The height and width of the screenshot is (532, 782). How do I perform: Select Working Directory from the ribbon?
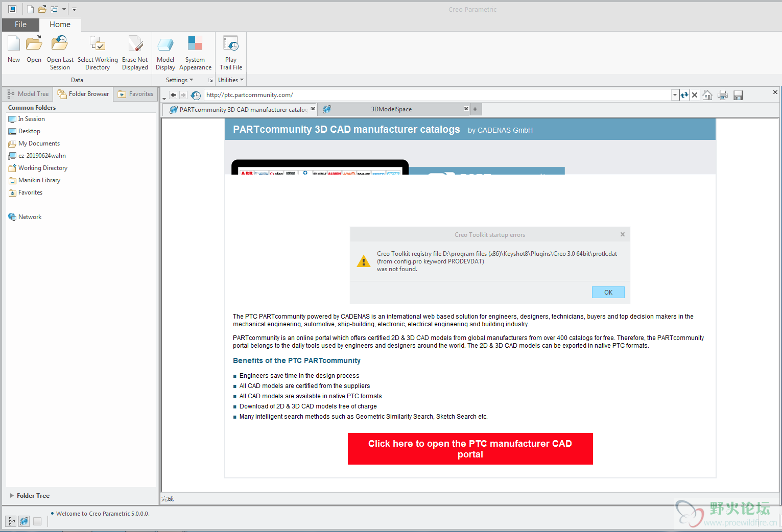98,53
